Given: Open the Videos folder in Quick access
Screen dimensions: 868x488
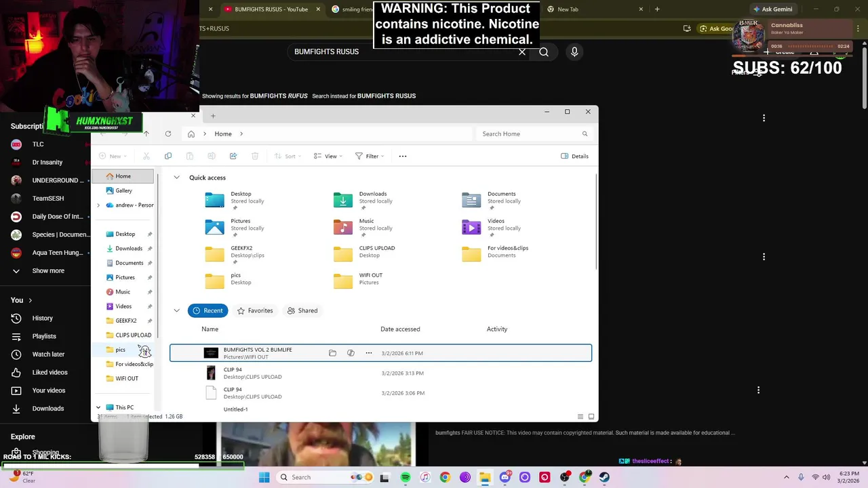Looking at the screenshot, I should (x=492, y=227).
